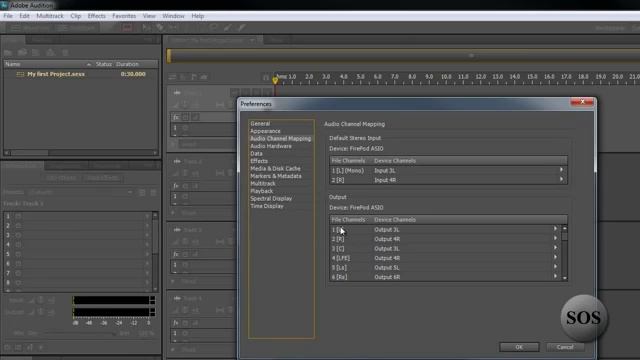Toggle the Track 1 effect slot power in editor
640x360 pixels.
pos(185,128)
